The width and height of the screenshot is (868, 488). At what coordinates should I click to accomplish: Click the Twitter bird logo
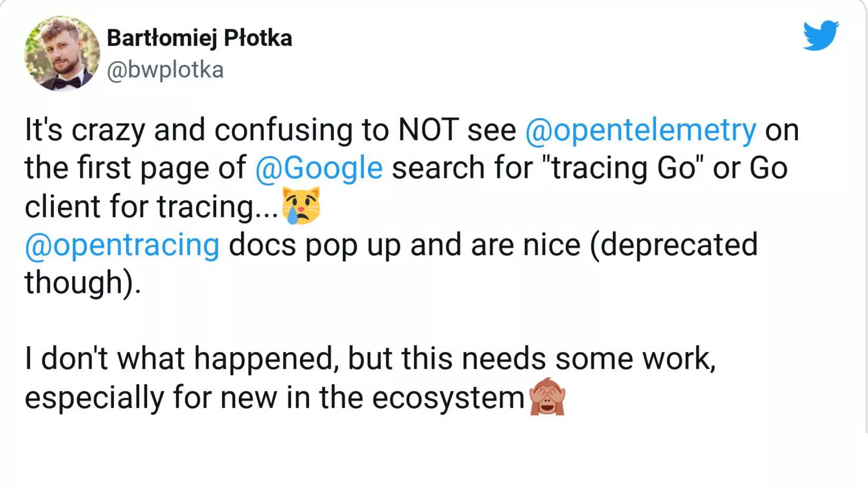coord(821,35)
